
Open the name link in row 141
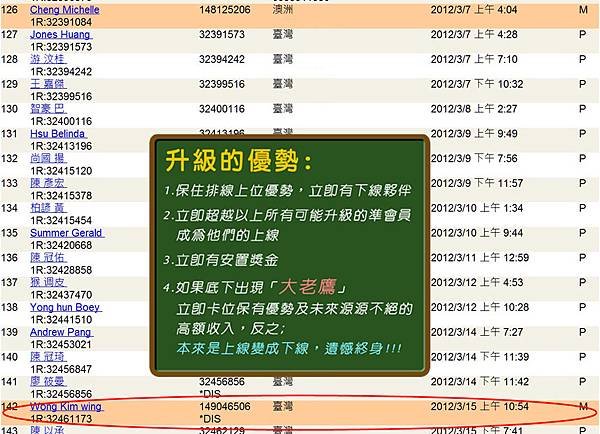tap(48, 381)
